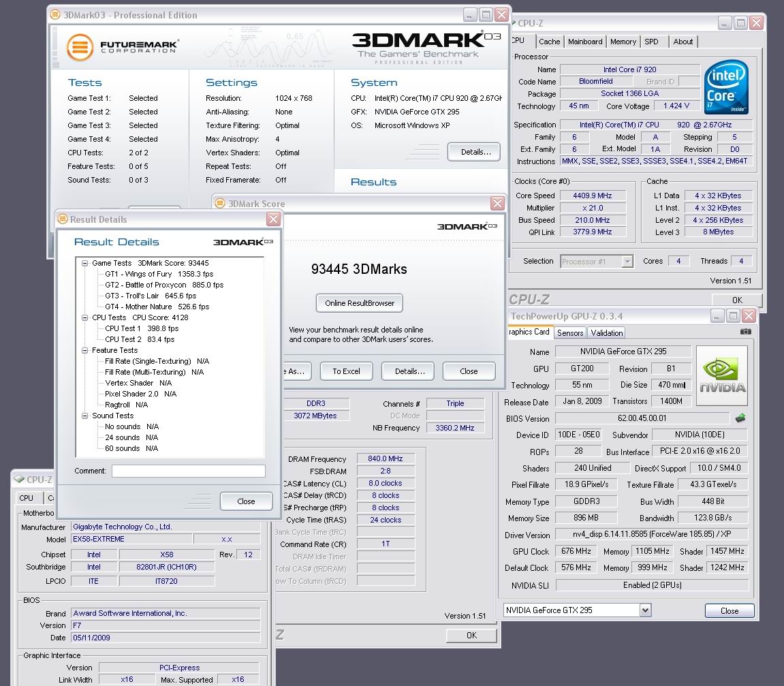Click the NVIDIA SLI Enabled (2 GPUs) field
The image size is (784, 686).
click(x=652, y=585)
